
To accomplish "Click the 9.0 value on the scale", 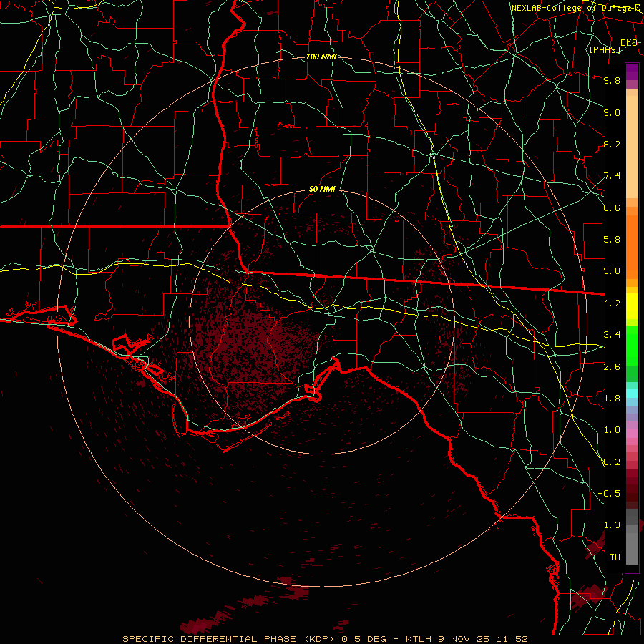I will [612, 112].
